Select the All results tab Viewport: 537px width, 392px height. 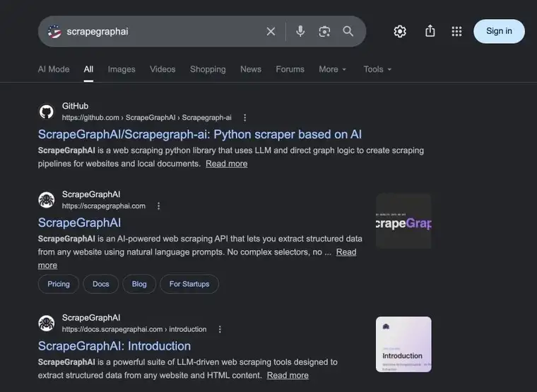coord(88,69)
